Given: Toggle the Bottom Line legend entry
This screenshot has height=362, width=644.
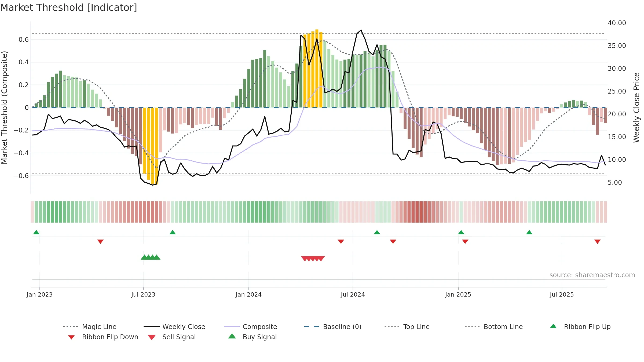Looking at the screenshot, I should pyautogui.click(x=494, y=327).
